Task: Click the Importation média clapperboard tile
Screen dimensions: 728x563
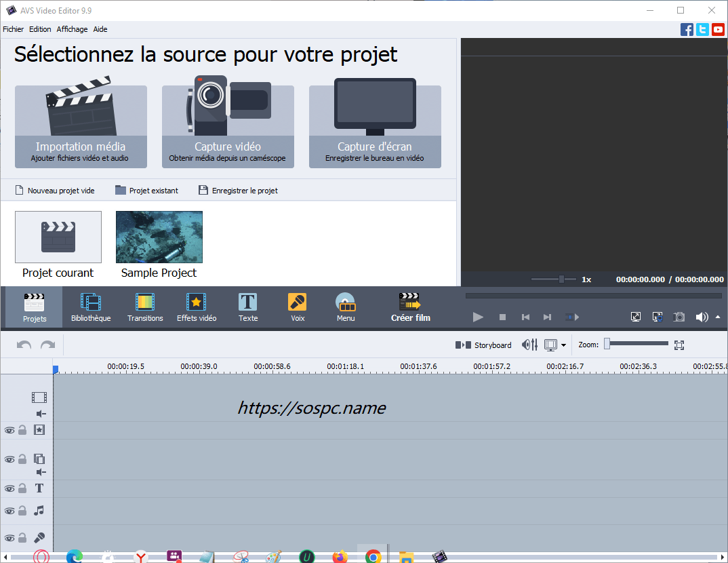Action: pyautogui.click(x=81, y=126)
